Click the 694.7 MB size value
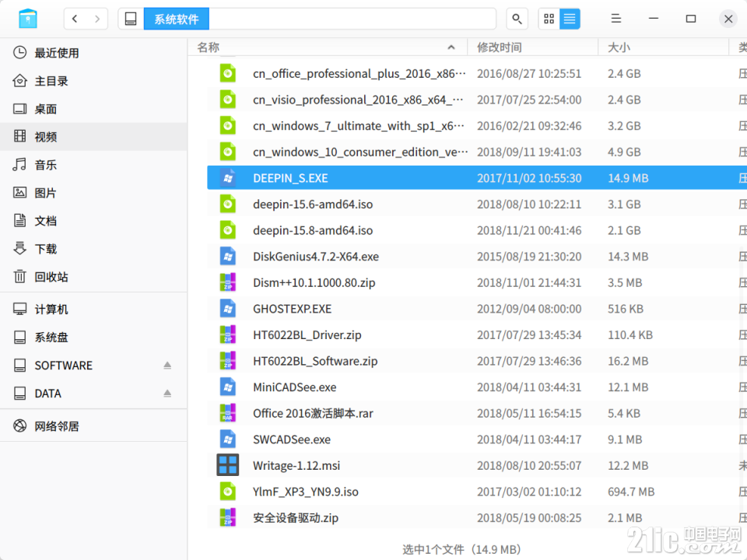Viewport: 747px width, 560px height. (631, 492)
